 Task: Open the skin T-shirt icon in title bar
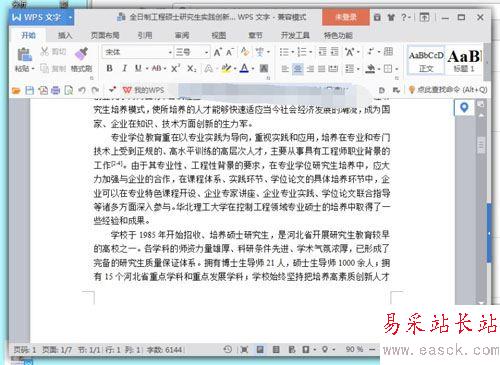pos(391,17)
